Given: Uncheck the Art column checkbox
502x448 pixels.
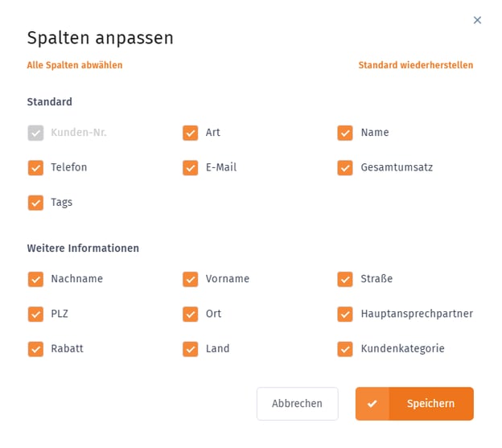Looking at the screenshot, I should pos(191,133).
